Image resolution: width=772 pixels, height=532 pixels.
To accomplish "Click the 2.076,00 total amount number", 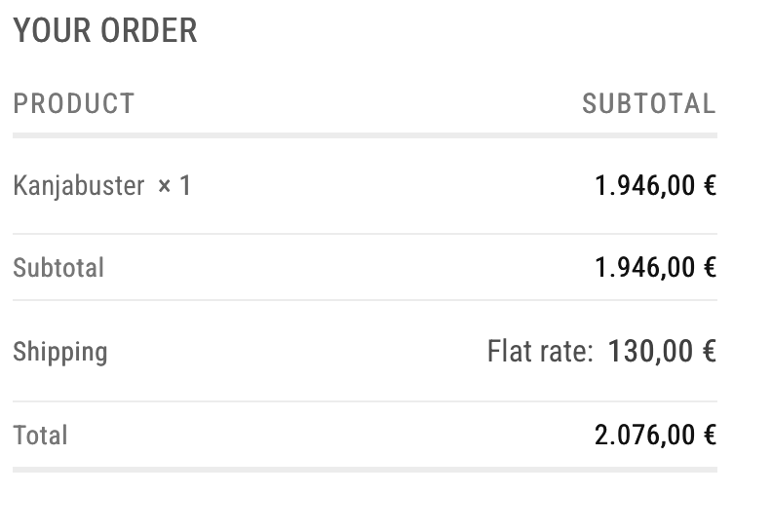I will 645,435.
